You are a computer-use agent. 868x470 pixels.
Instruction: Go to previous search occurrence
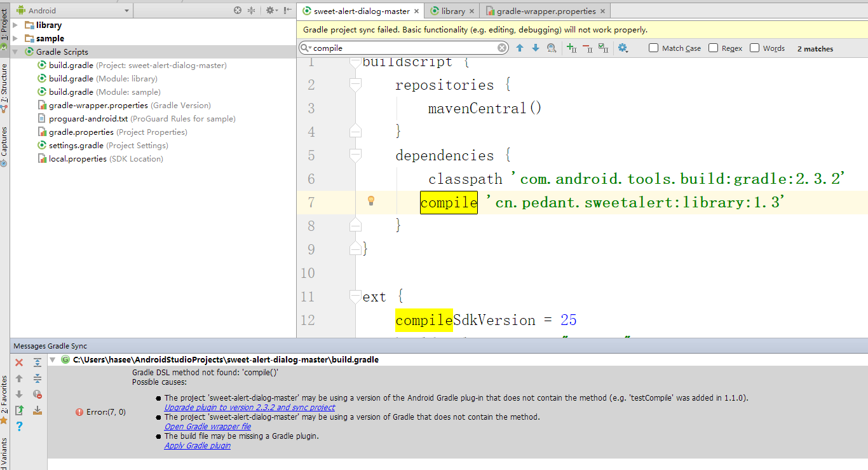point(520,48)
